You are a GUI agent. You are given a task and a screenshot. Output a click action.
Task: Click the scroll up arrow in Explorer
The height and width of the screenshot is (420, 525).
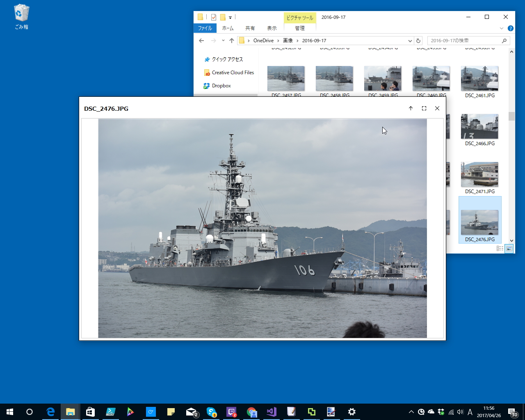point(511,52)
